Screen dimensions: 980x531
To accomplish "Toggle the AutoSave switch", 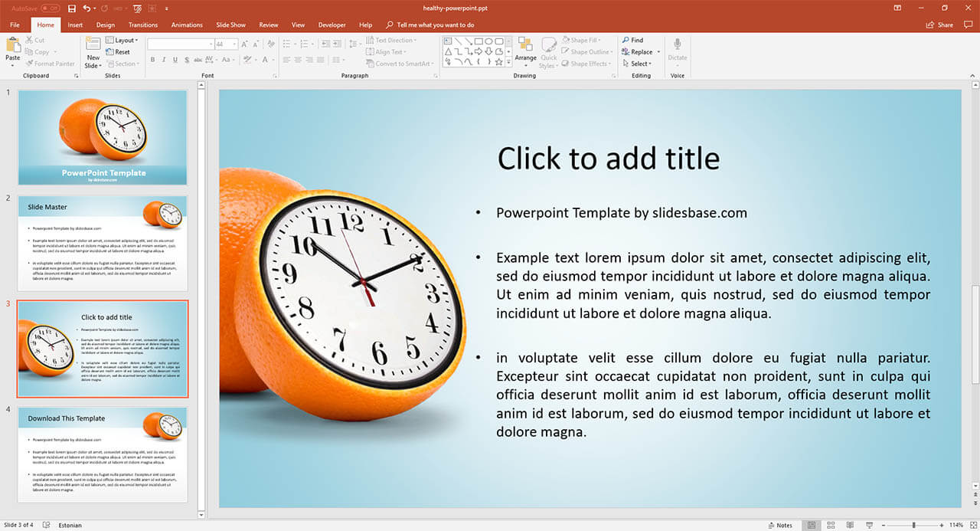I will (50, 8).
